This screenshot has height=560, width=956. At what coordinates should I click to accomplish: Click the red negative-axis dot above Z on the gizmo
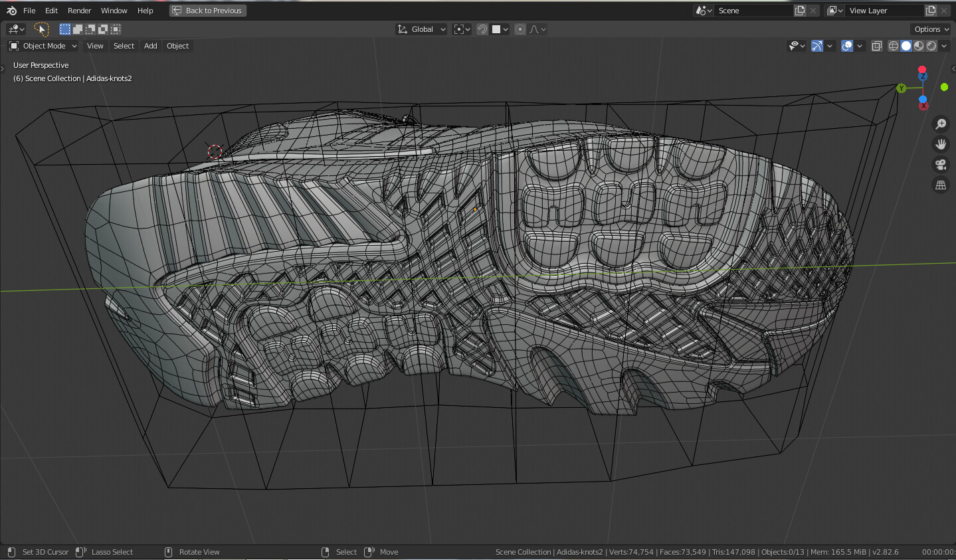922,70
